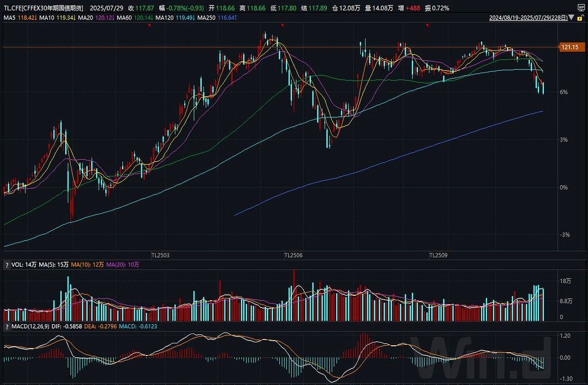The width and height of the screenshot is (588, 385).
Task: Click the VOL indicator help question mark
Action: click(x=7, y=264)
